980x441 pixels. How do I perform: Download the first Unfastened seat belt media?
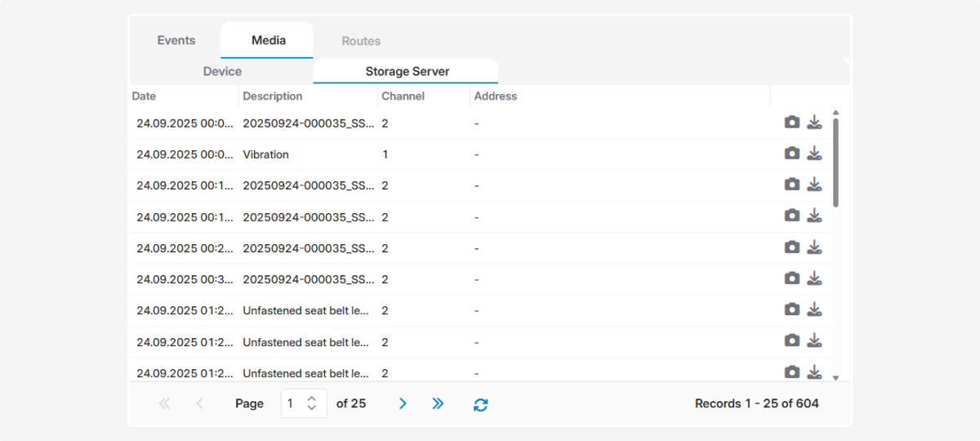coord(814,310)
